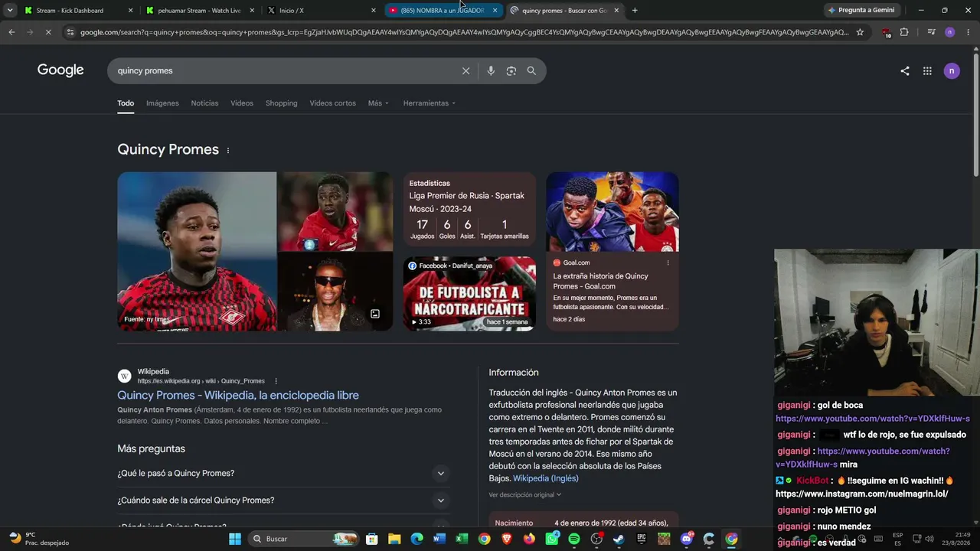Open Google Lens image search
This screenshot has width=980, height=551.
[x=511, y=70]
